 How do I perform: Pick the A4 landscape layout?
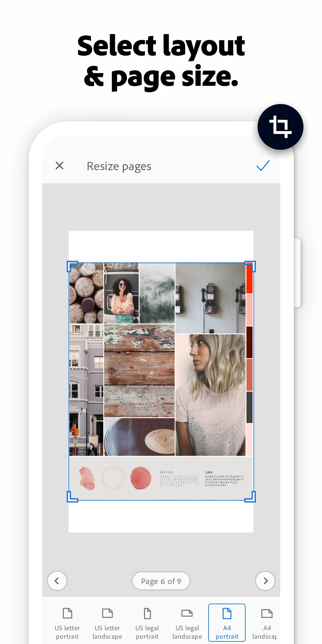[265, 623]
